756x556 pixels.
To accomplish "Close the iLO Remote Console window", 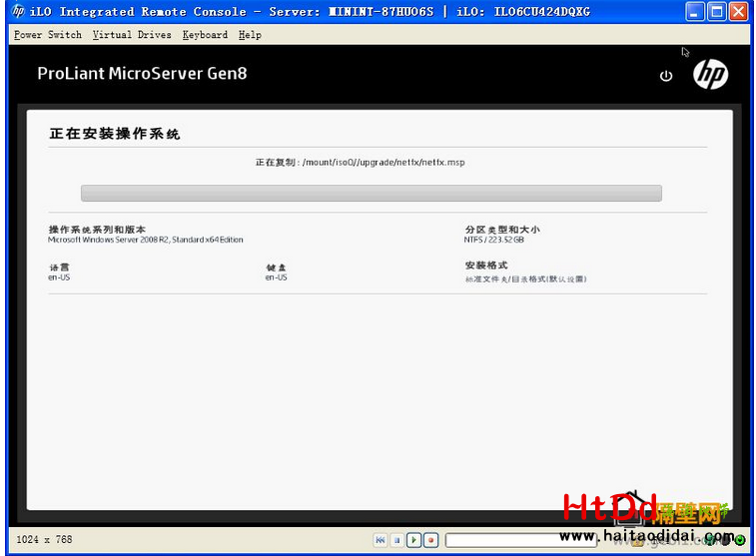I will pos(738,12).
